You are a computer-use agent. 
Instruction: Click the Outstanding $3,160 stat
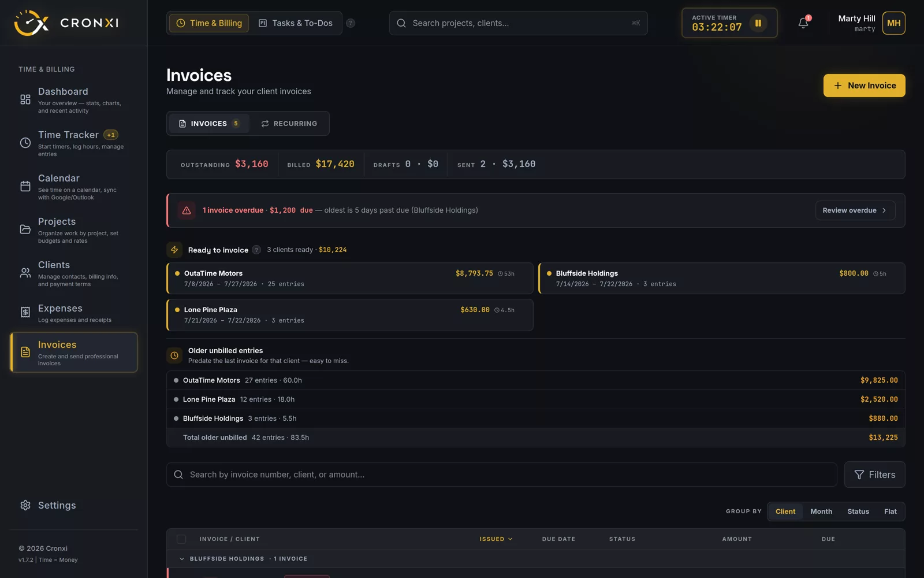coord(224,164)
